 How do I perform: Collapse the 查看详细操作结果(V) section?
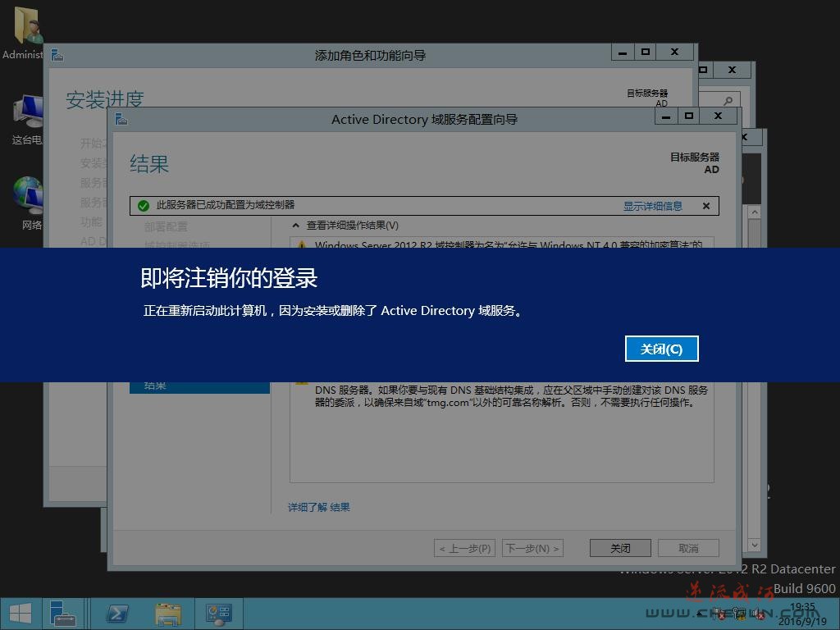coord(295,226)
